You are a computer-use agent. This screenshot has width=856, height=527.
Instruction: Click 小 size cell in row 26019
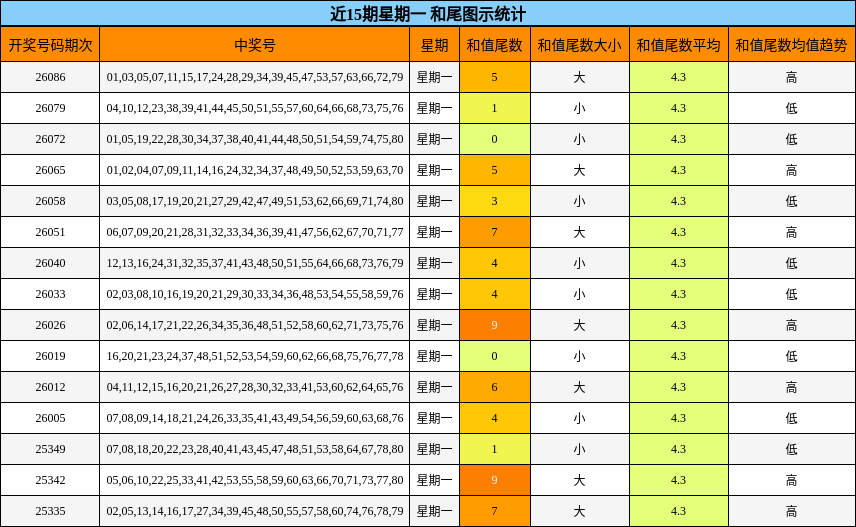coord(580,356)
